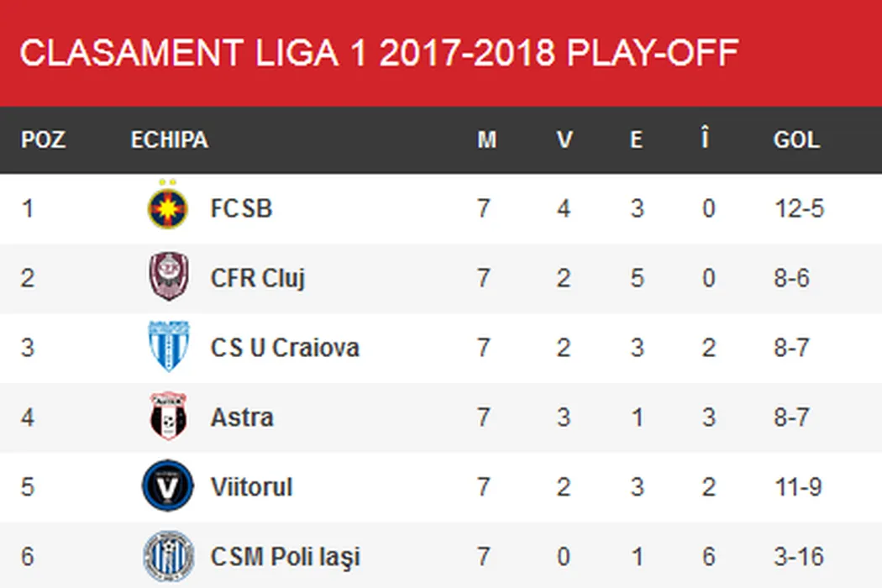Click the CS U Craiova crest icon

coord(168,347)
